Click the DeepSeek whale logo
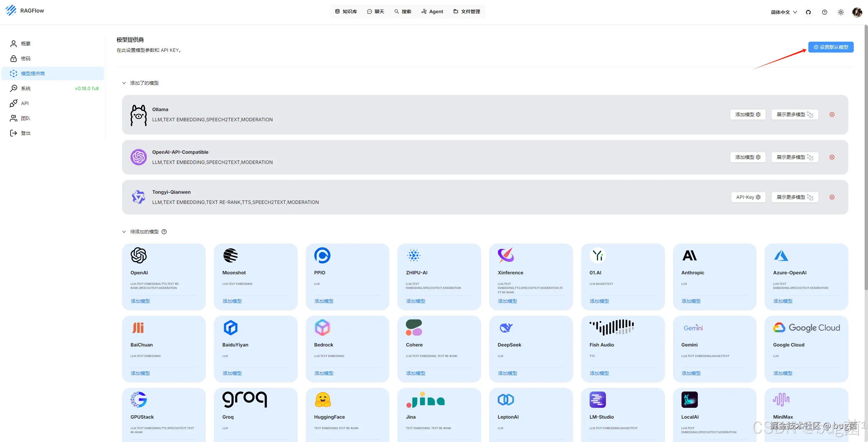 [506, 328]
